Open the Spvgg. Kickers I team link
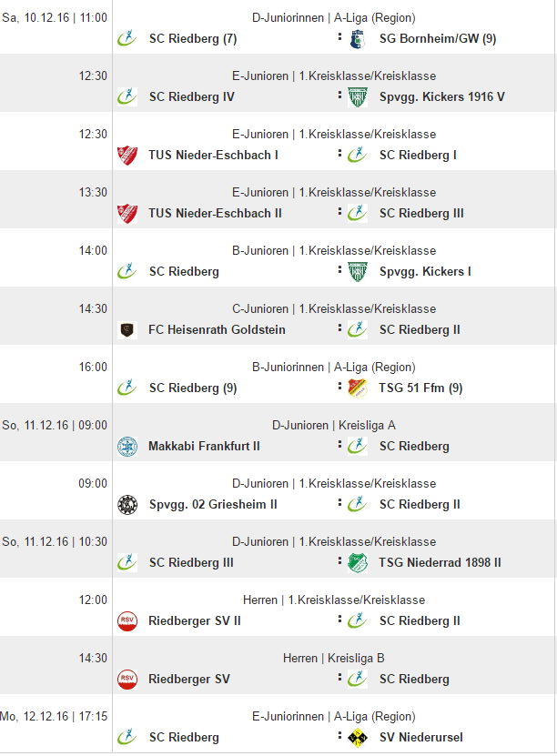 (425, 271)
